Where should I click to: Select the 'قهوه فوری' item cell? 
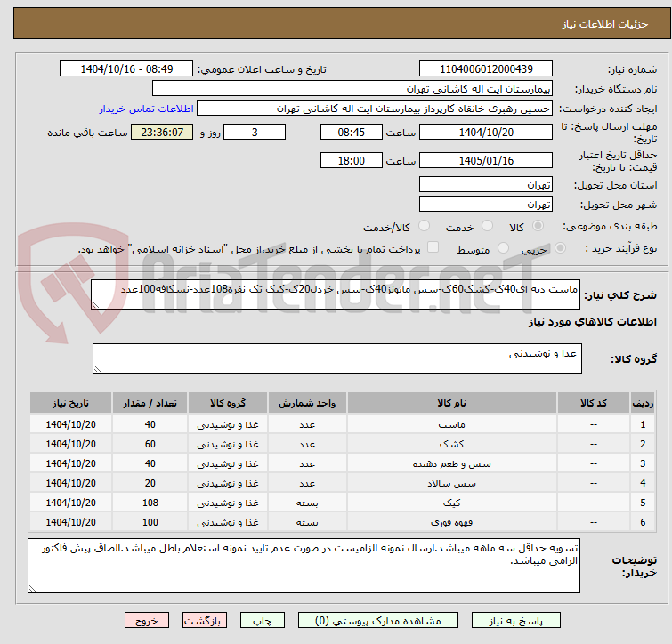tap(452, 522)
